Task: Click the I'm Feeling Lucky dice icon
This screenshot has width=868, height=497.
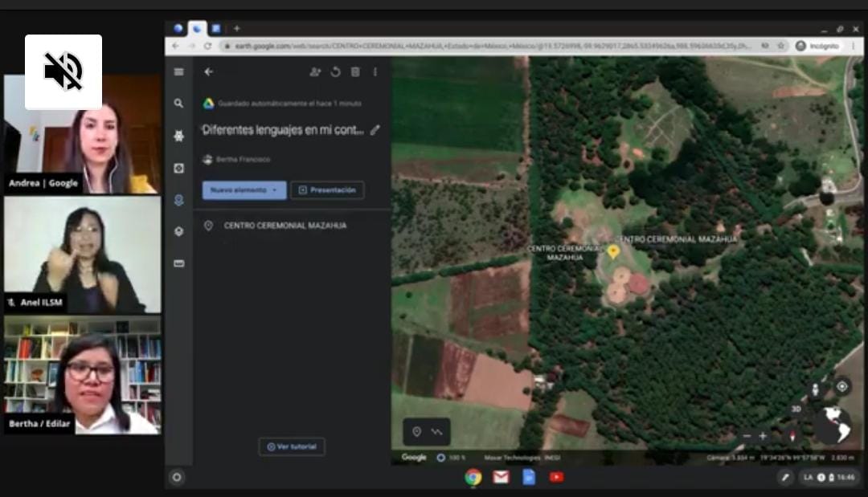Action: [178, 168]
